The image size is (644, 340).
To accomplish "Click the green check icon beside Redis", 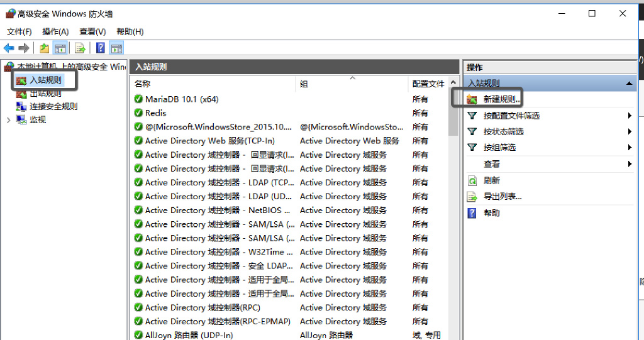I will pos(138,112).
